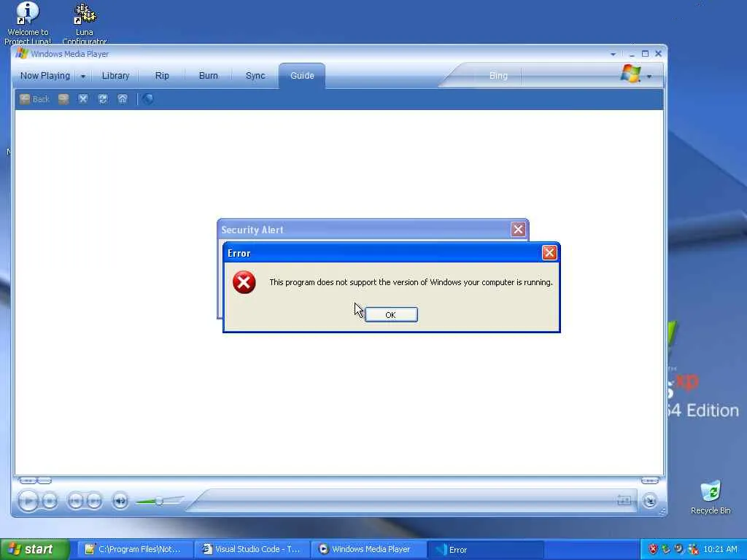This screenshot has width=747, height=560.
Task: Switch to the Library tab
Action: [x=115, y=76]
